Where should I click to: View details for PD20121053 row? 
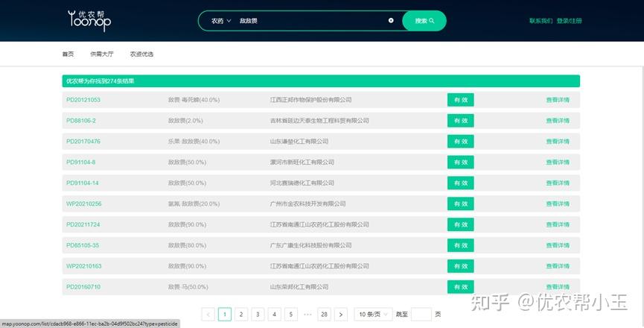pos(558,100)
